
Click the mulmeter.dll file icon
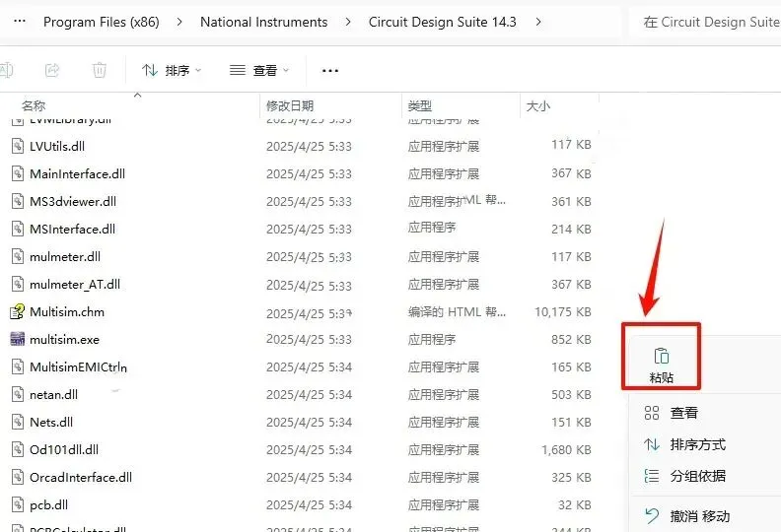[x=18, y=256]
